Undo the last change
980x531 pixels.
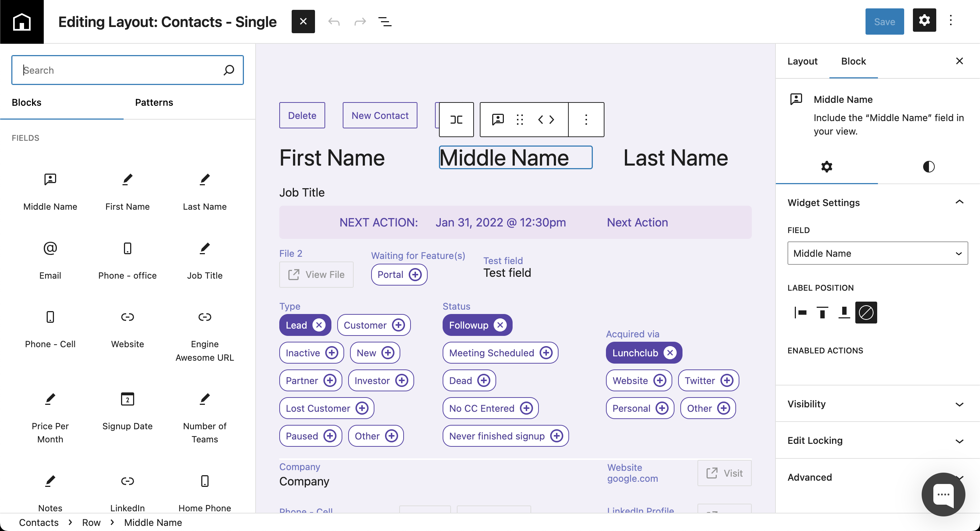334,21
